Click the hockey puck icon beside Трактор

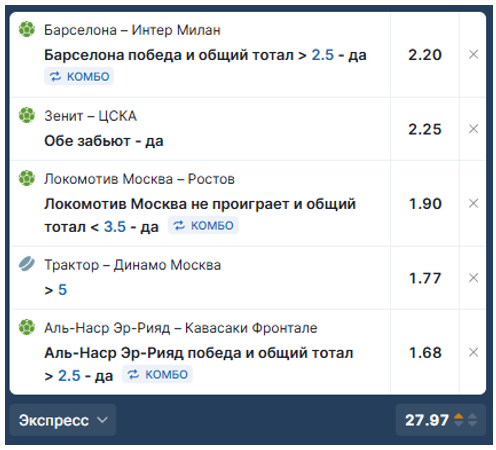27,264
